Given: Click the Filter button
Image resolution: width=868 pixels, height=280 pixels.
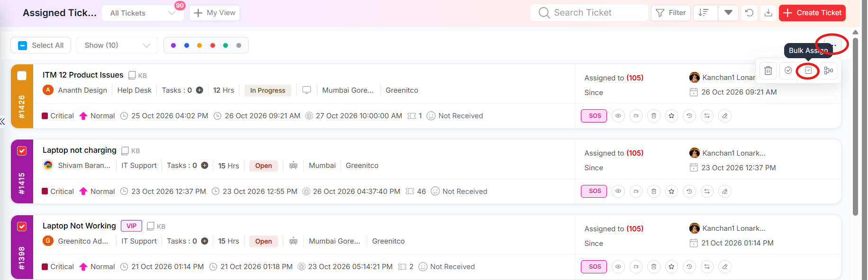Looking at the screenshot, I should pos(671,13).
